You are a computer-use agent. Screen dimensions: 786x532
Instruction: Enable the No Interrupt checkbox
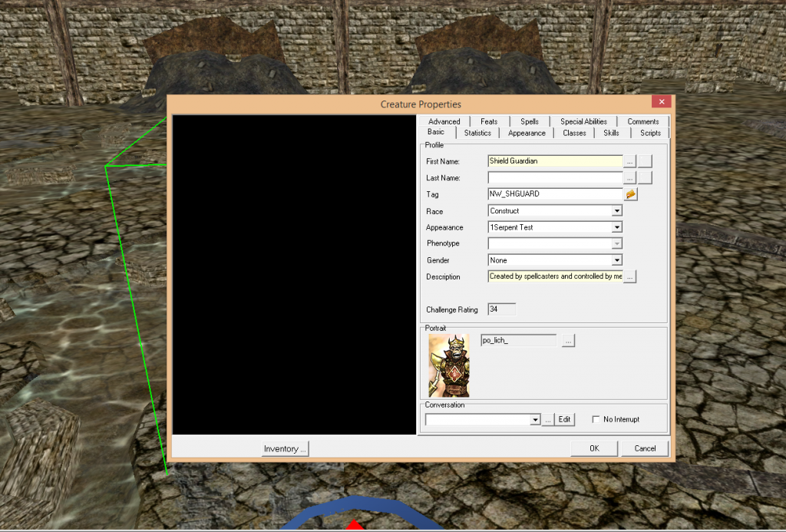coord(596,419)
